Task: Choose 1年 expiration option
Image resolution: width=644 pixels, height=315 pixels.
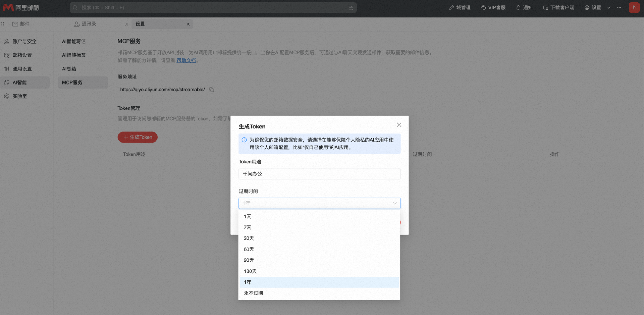Action: [x=319, y=282]
